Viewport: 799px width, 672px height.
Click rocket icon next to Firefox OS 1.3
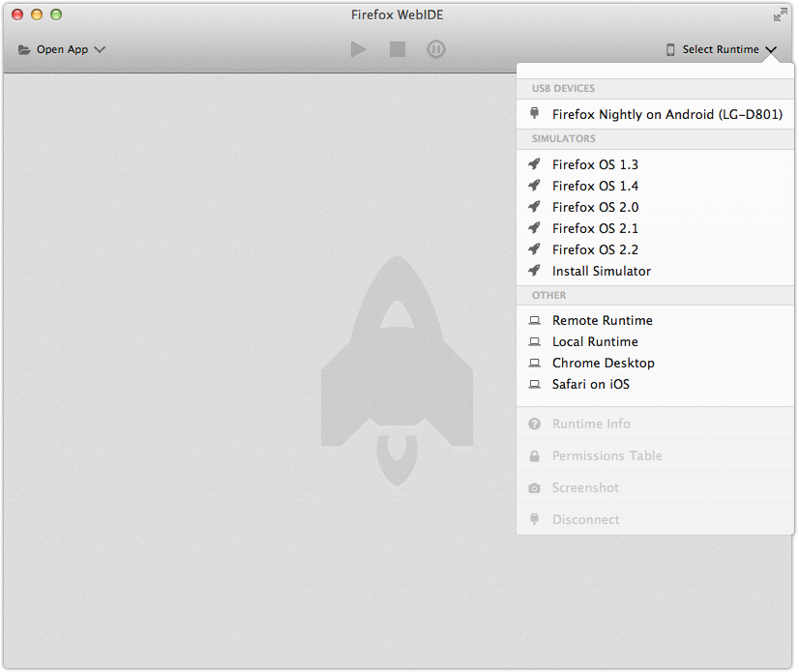click(534, 164)
